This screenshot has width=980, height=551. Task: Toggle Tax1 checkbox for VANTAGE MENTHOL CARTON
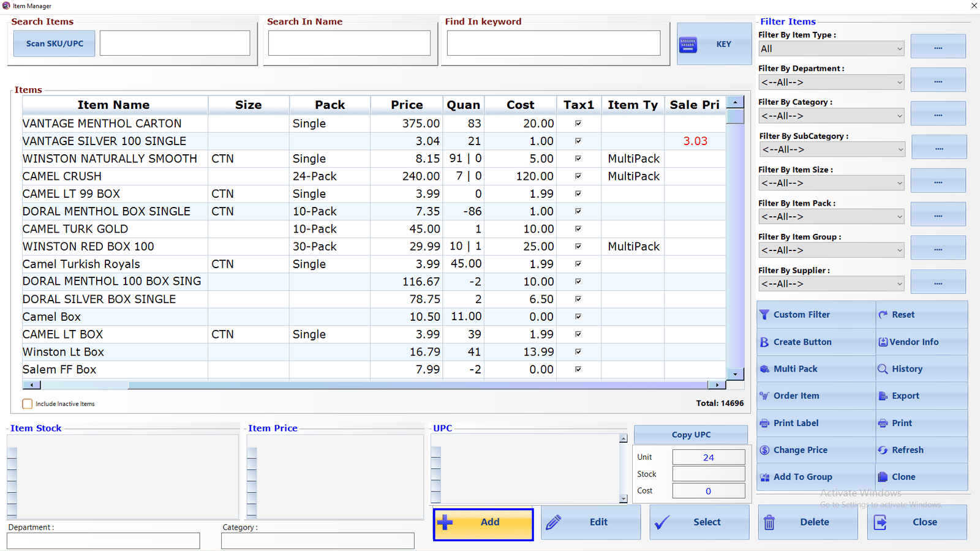[578, 124]
